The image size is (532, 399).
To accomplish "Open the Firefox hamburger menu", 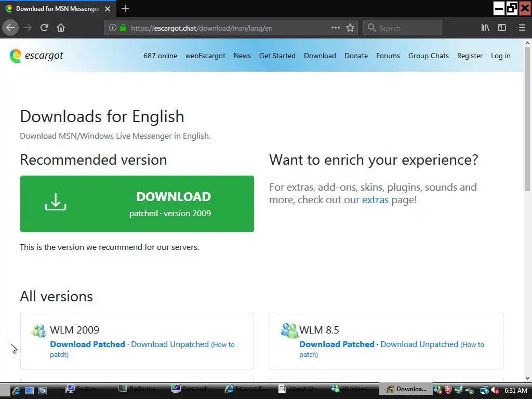I will click(522, 28).
